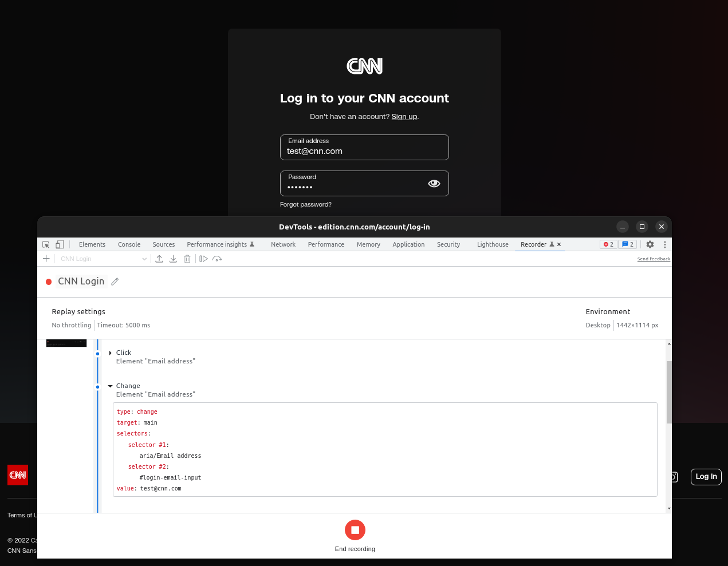Open the DevTools three-dot menu
The height and width of the screenshot is (566, 728).
pyautogui.click(x=665, y=244)
